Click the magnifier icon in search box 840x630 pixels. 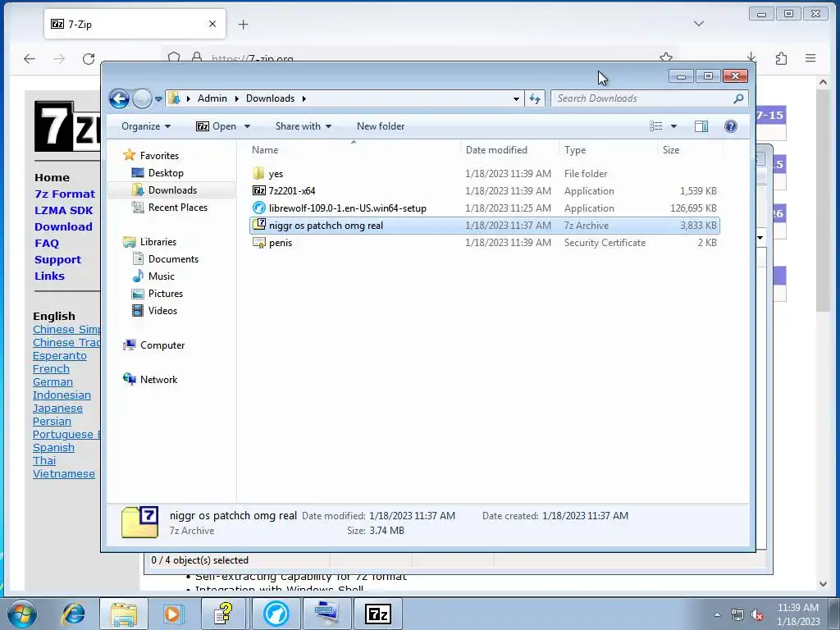click(738, 98)
